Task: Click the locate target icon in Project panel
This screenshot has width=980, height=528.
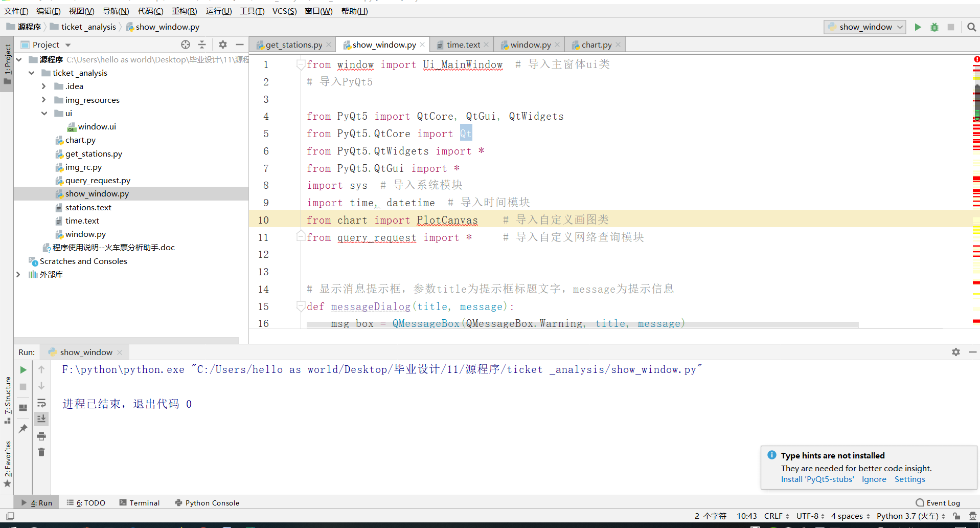Action: [x=186, y=45]
